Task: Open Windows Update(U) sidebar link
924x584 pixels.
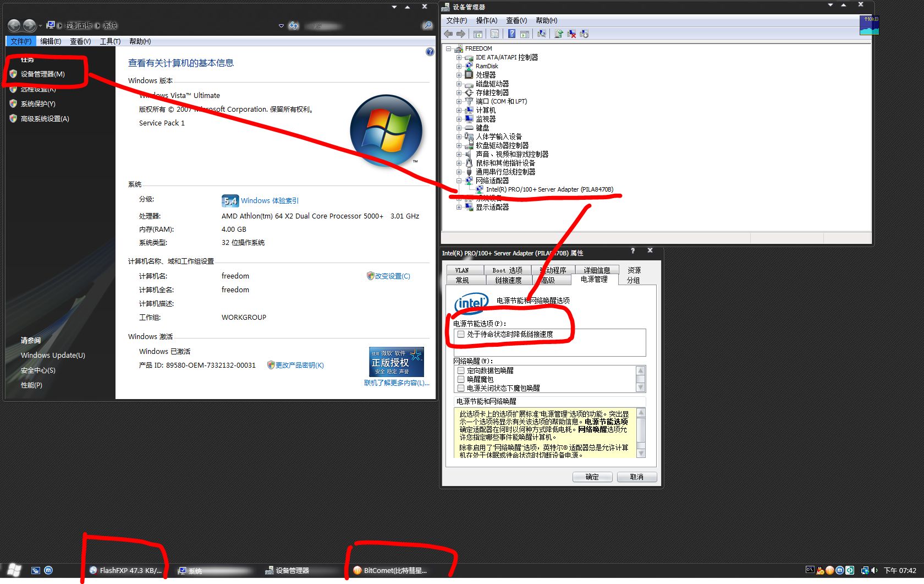Action: [53, 355]
